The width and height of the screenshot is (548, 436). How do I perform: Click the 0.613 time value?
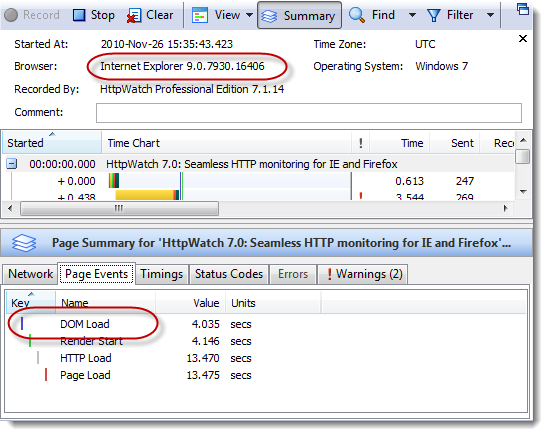(409, 181)
